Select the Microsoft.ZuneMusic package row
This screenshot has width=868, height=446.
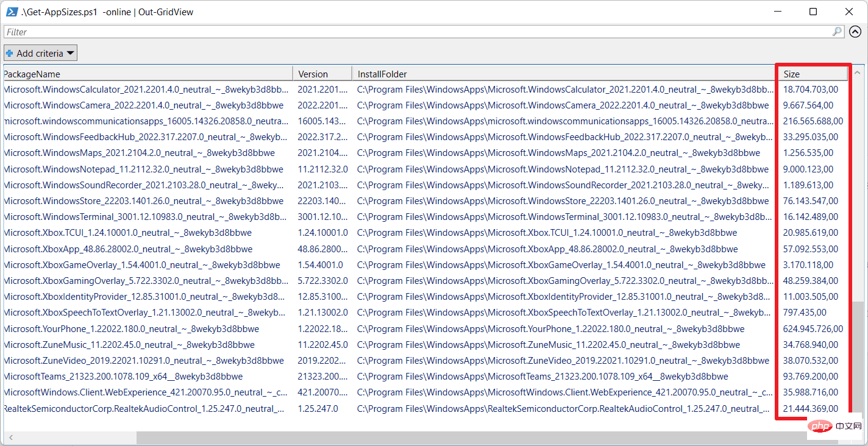427,344
